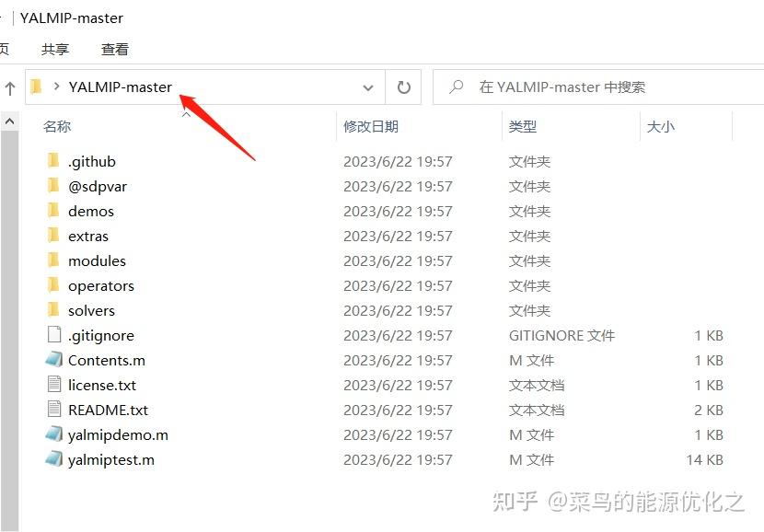The height and width of the screenshot is (532, 764).
Task: Sort files by 修改日期 column header
Action: click(x=371, y=126)
